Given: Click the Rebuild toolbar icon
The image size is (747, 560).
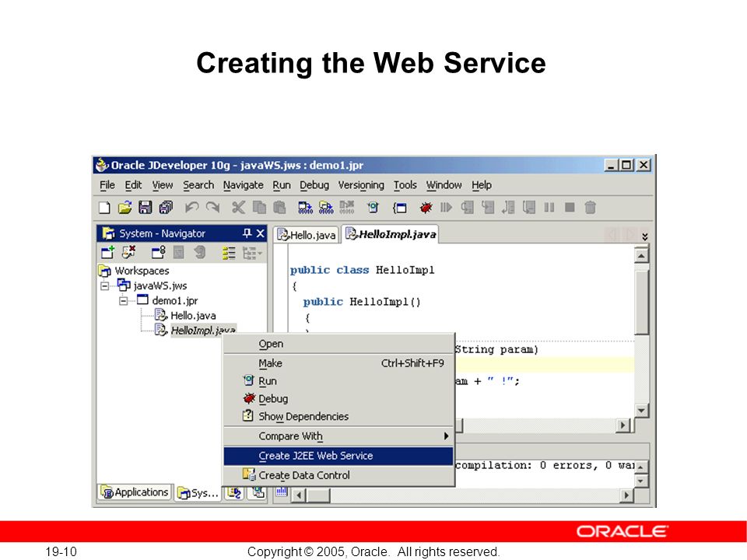Looking at the screenshot, I should 326,208.
